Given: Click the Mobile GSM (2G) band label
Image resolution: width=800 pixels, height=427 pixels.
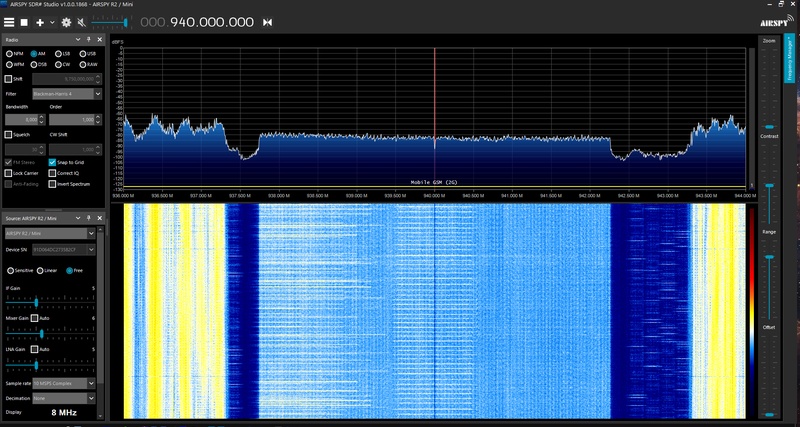Looking at the screenshot, I should (434, 182).
